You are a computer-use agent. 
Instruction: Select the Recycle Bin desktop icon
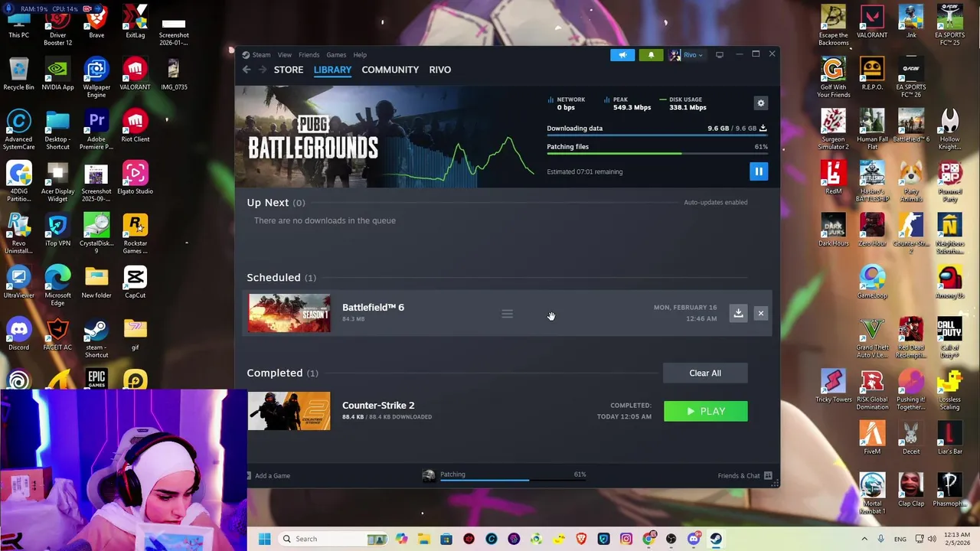[x=19, y=75]
